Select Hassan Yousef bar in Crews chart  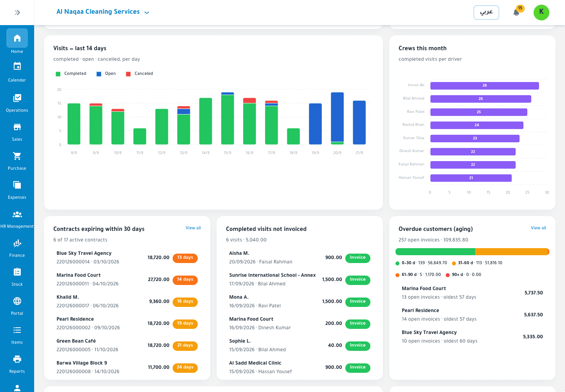(x=471, y=178)
